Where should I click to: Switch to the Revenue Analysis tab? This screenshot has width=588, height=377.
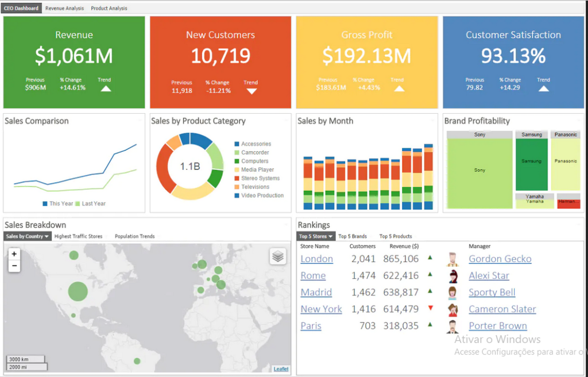tap(64, 8)
